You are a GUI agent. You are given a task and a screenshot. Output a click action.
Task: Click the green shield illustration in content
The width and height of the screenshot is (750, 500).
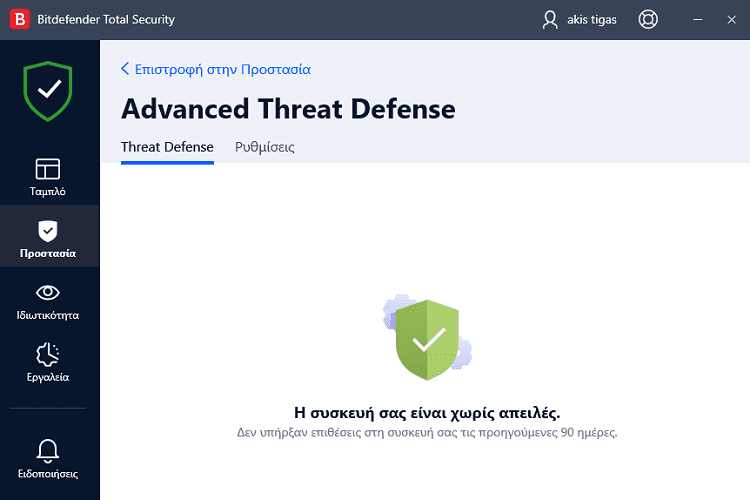coord(427,339)
